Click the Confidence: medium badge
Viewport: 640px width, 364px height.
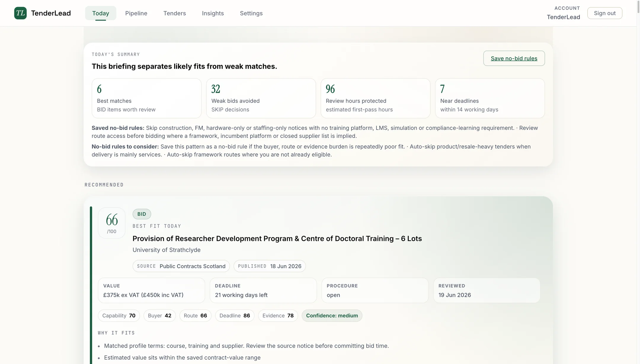pos(332,315)
